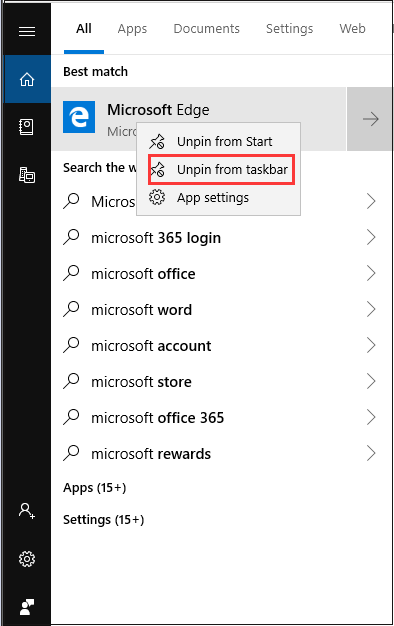Image resolution: width=394 pixels, height=626 pixels.
Task: Open the Settings gear in the sidebar
Action: pos(27,559)
